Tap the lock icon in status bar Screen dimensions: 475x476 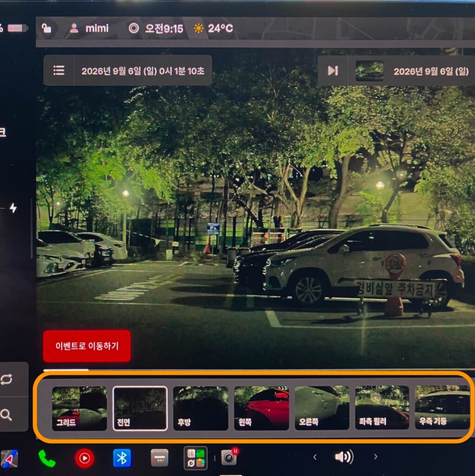point(46,28)
